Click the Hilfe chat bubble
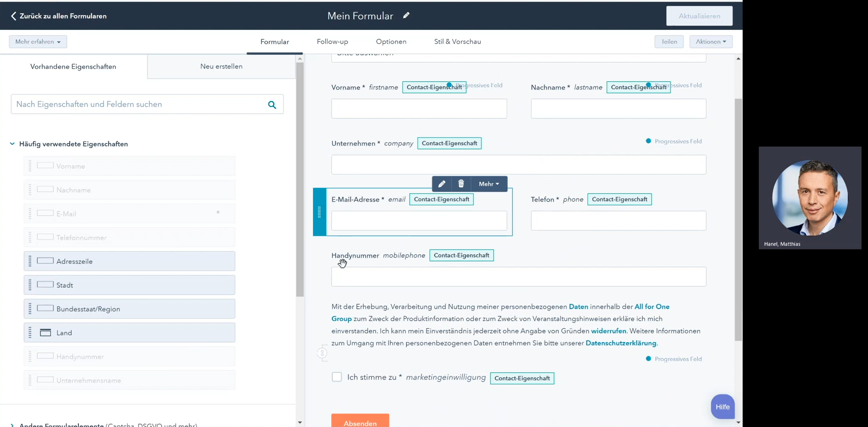868x427 pixels. click(722, 407)
